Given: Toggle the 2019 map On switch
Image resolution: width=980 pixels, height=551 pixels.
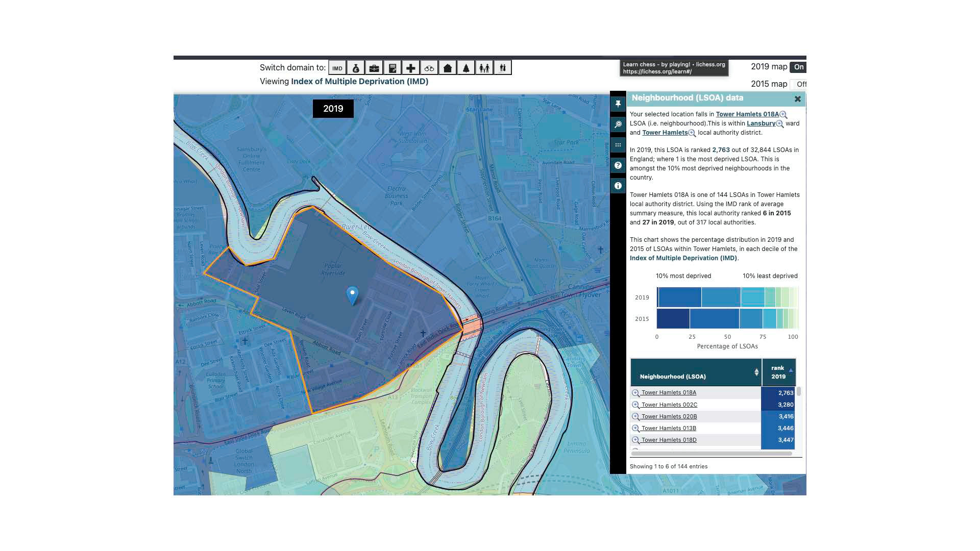Looking at the screenshot, I should [798, 67].
